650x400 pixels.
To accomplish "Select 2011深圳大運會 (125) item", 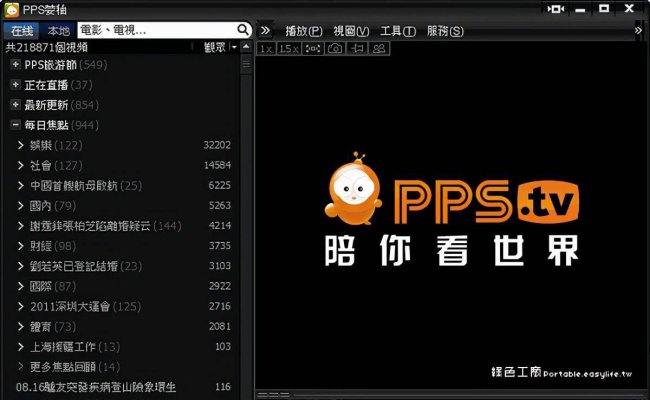I will [x=85, y=306].
